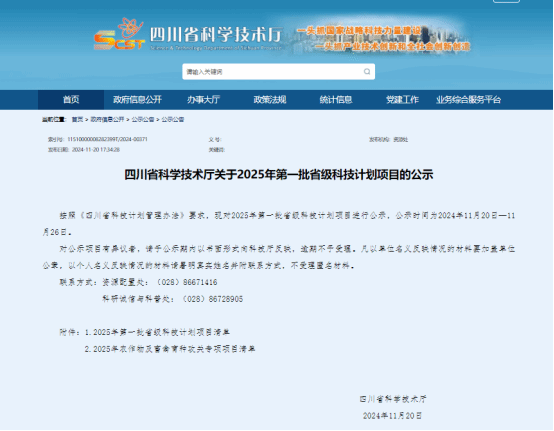This screenshot has height=431, width=554.
Task: Click the button at top right corner
Action: [506, 1]
